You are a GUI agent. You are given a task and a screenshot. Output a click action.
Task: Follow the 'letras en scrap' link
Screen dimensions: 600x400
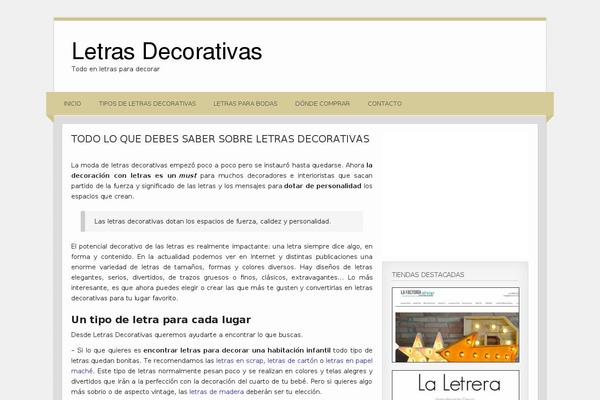tap(240, 361)
